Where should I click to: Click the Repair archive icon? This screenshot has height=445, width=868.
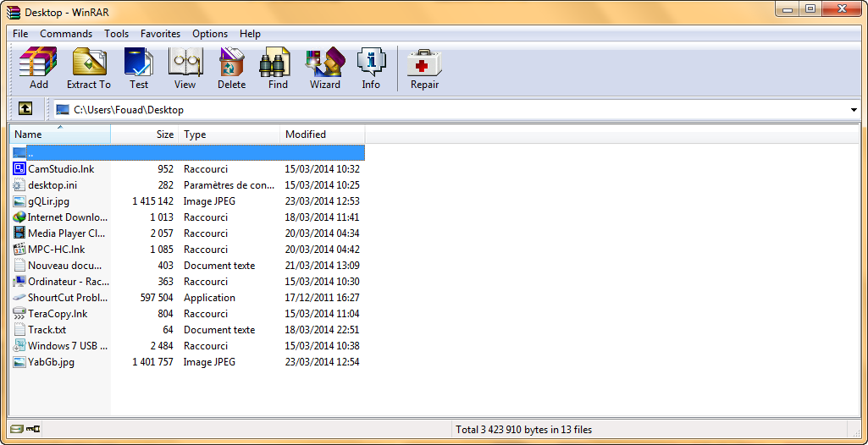424,62
